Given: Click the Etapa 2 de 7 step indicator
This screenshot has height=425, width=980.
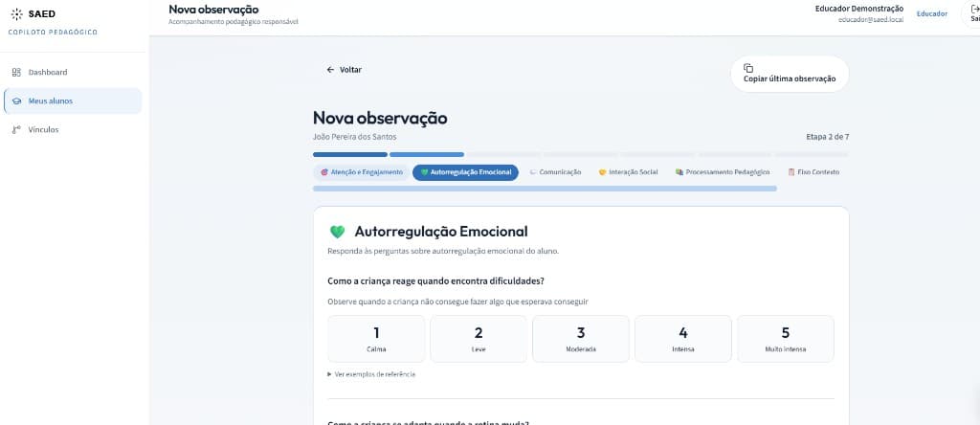Looking at the screenshot, I should click(828, 137).
